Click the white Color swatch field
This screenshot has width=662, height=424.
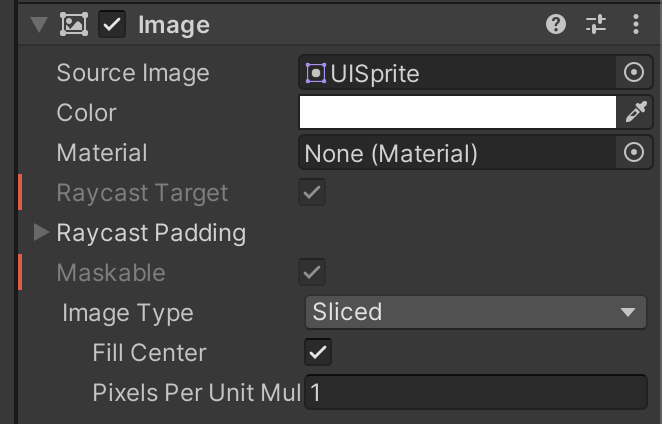(x=458, y=112)
